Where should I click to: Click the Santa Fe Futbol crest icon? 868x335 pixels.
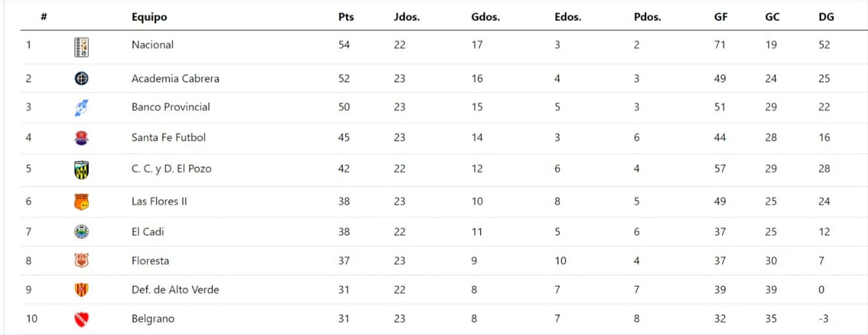pos(82,138)
